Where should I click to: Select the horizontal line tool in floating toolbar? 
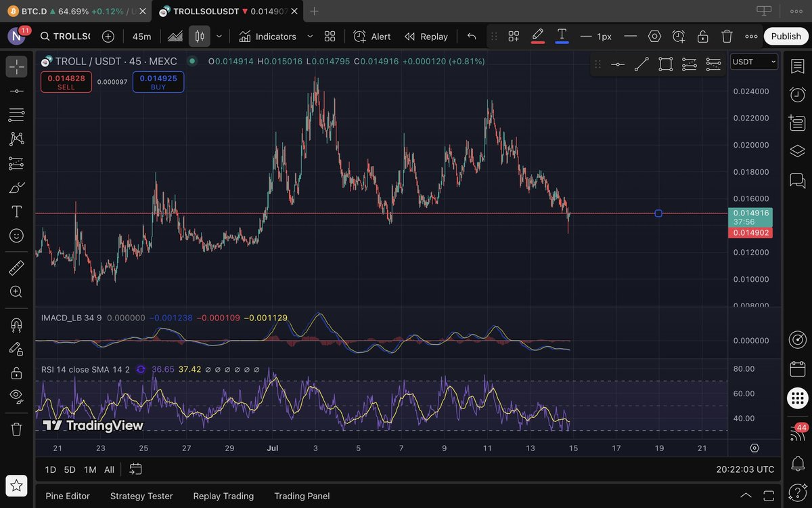(x=618, y=64)
